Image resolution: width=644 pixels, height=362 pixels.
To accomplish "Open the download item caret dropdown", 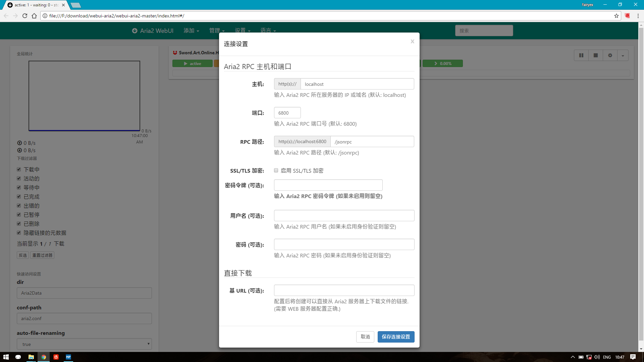I will point(623,55).
